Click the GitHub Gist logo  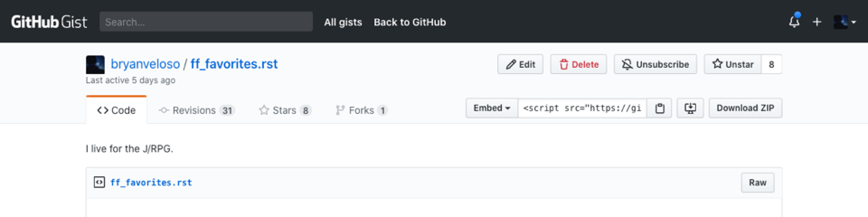pos(49,22)
